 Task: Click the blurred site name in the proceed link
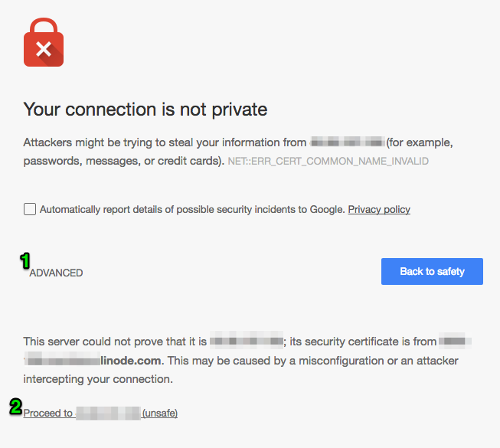(x=108, y=414)
